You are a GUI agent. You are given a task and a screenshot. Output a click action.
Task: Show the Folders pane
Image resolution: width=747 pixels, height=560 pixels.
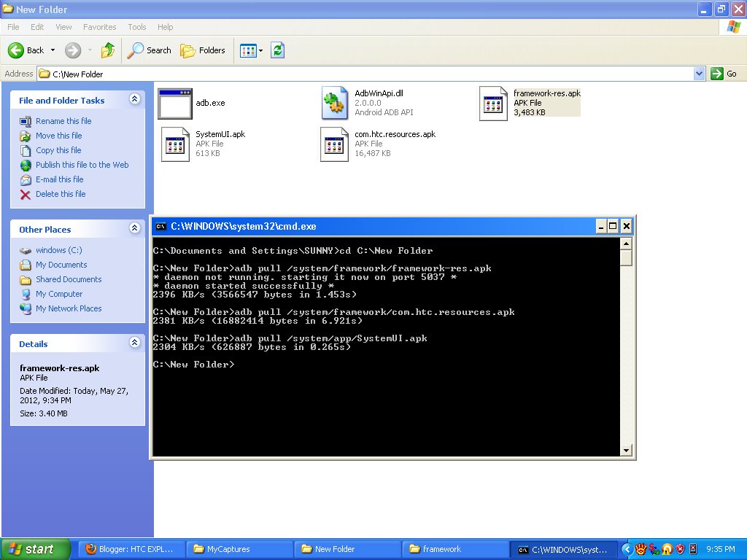(203, 50)
